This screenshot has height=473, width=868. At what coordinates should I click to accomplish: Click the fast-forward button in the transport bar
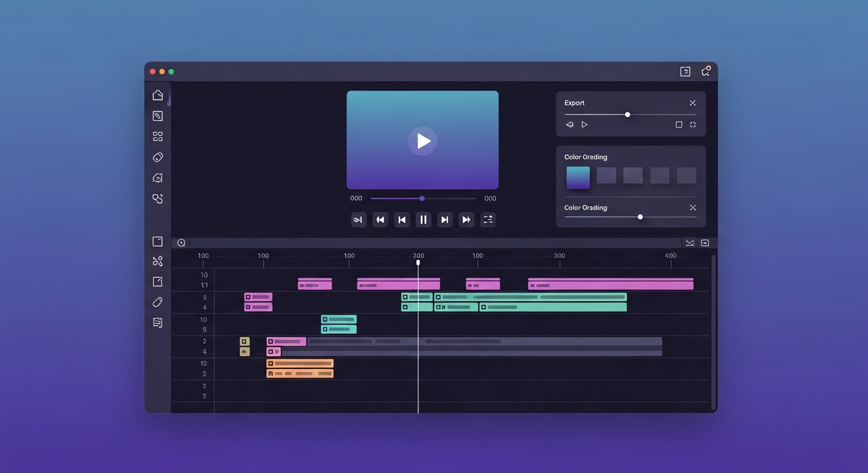point(466,220)
